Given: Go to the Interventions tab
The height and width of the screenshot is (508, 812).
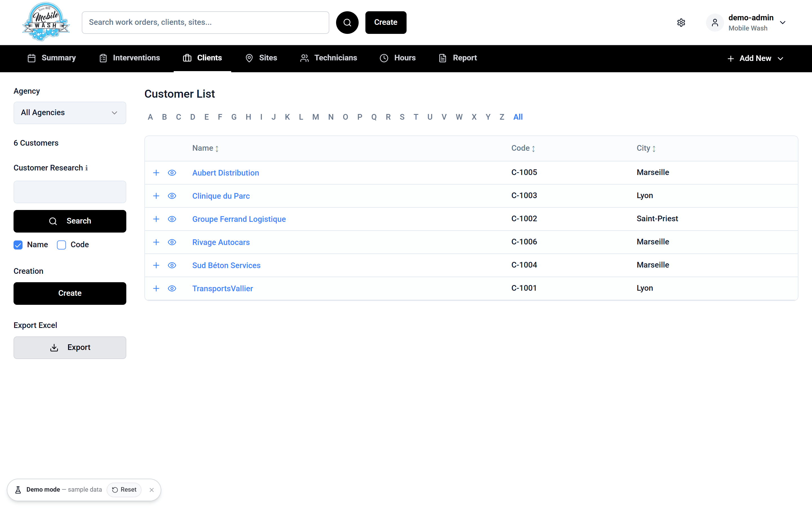Looking at the screenshot, I should pos(129,58).
